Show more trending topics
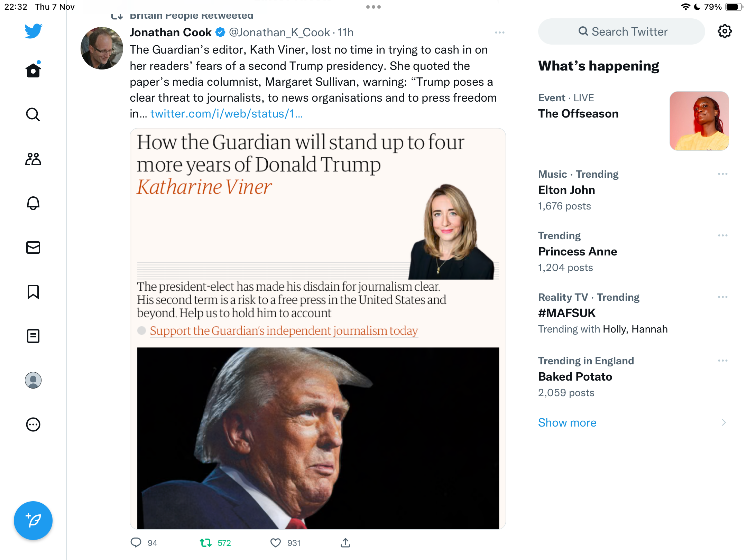This screenshot has height=560, width=747. coord(567,422)
